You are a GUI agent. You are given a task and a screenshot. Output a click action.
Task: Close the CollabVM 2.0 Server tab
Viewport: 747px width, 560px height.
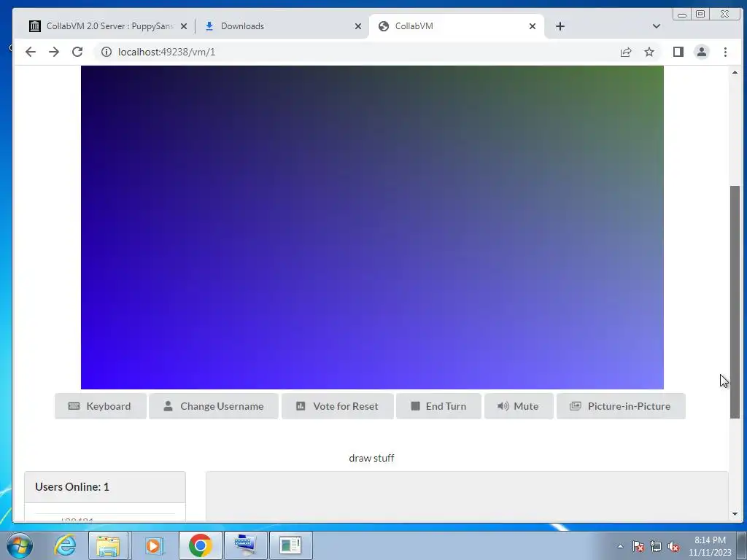point(184,26)
